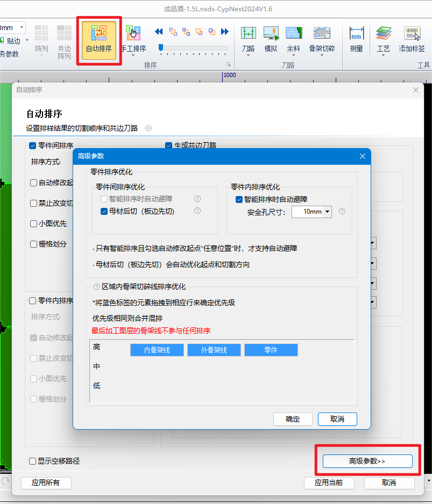Click the 安全孔尺寸 10mm value field

pos(307,212)
